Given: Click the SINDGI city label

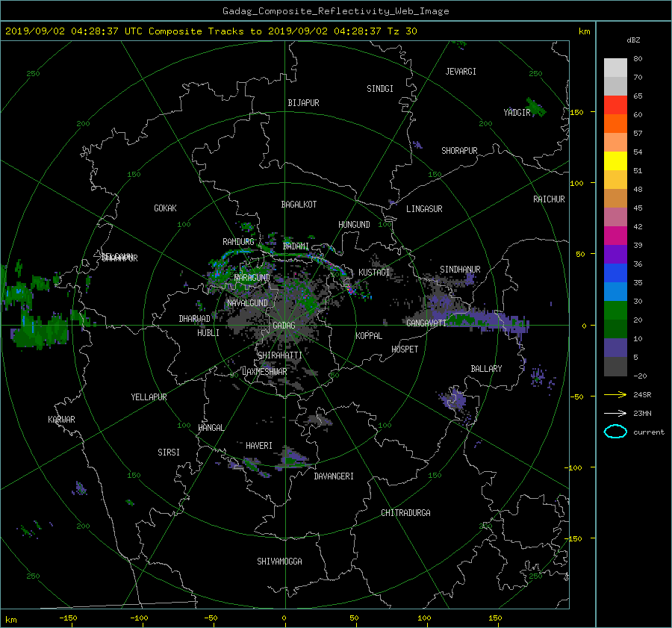Looking at the screenshot, I should (380, 89).
